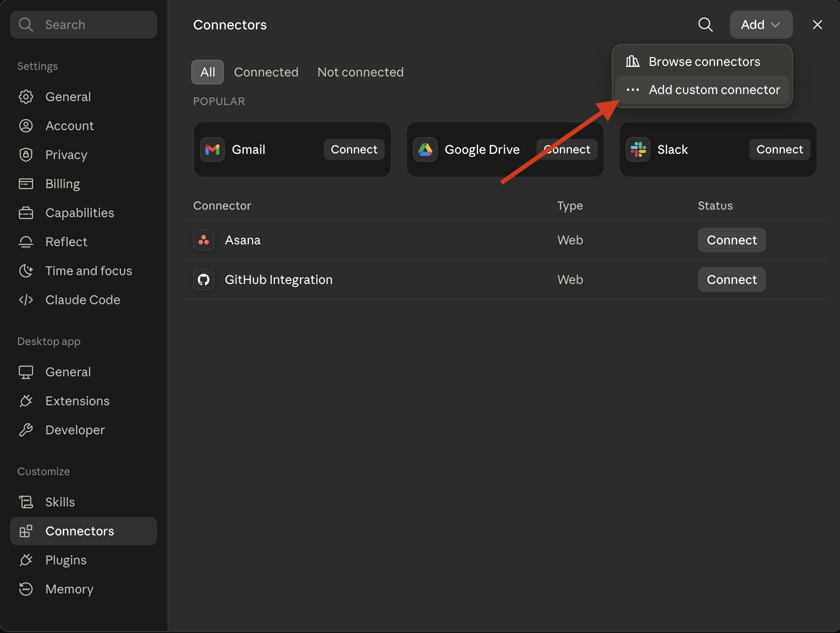Open the Extensions page
This screenshot has width=840, height=633.
pyautogui.click(x=84, y=401)
